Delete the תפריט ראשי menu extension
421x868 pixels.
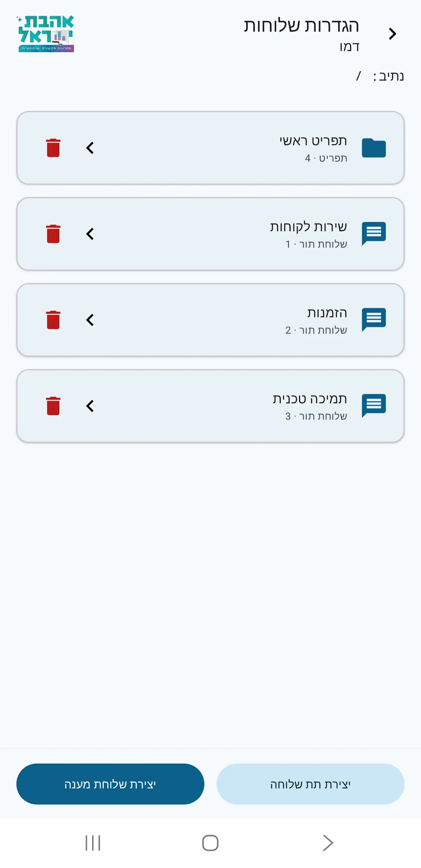coord(53,148)
